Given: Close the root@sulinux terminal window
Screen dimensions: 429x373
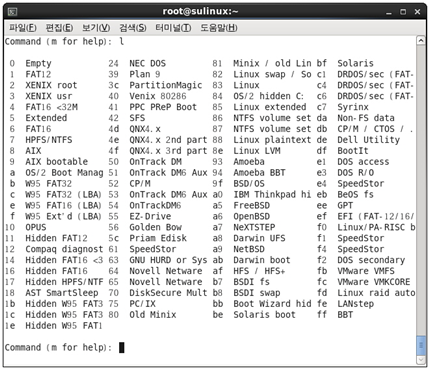Looking at the screenshot, I should pos(417,12).
